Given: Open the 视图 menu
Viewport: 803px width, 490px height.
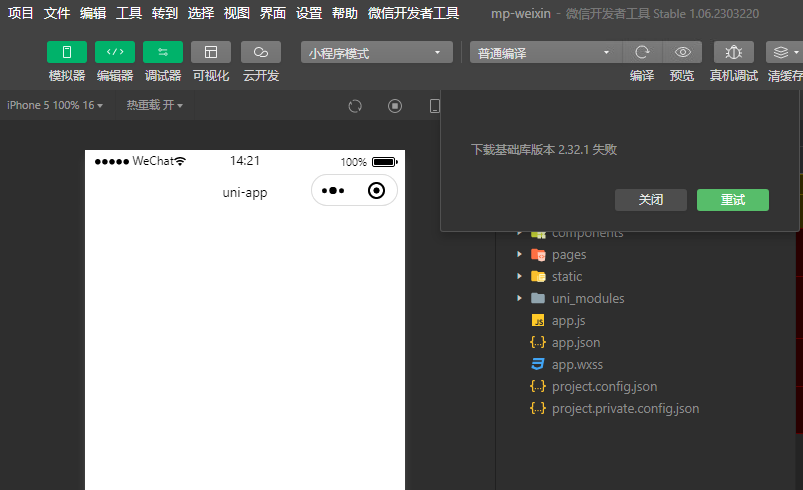Looking at the screenshot, I should coord(237,13).
